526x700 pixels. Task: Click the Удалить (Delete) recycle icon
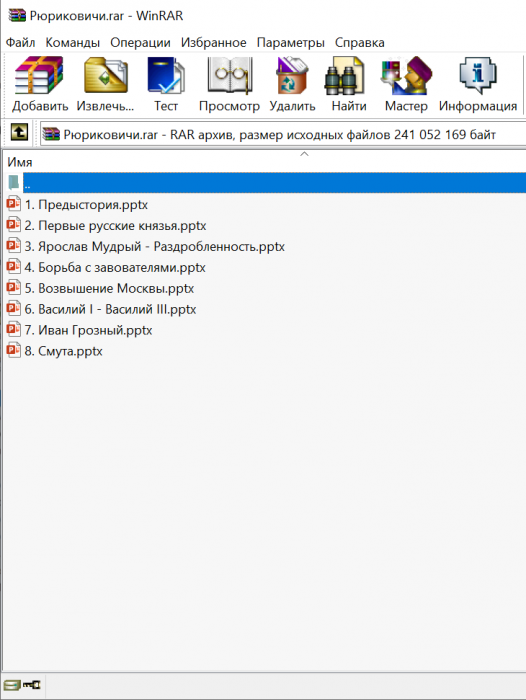pos(292,76)
